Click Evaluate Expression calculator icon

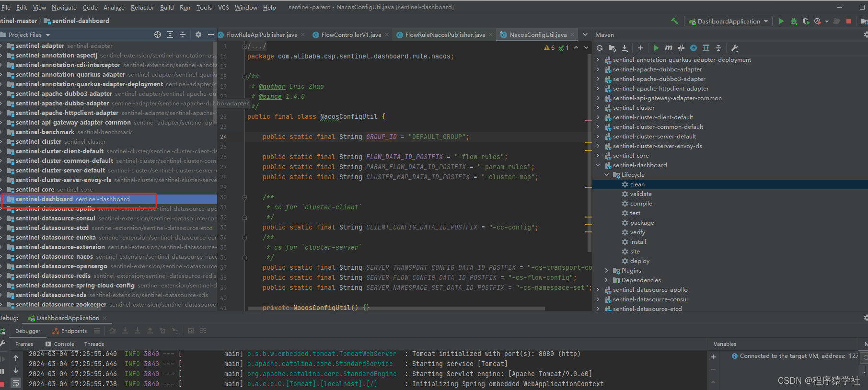(191, 331)
